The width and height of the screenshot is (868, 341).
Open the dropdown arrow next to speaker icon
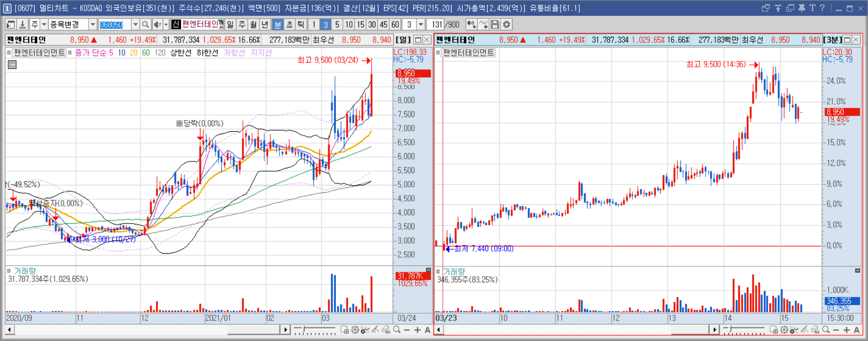click(x=166, y=24)
